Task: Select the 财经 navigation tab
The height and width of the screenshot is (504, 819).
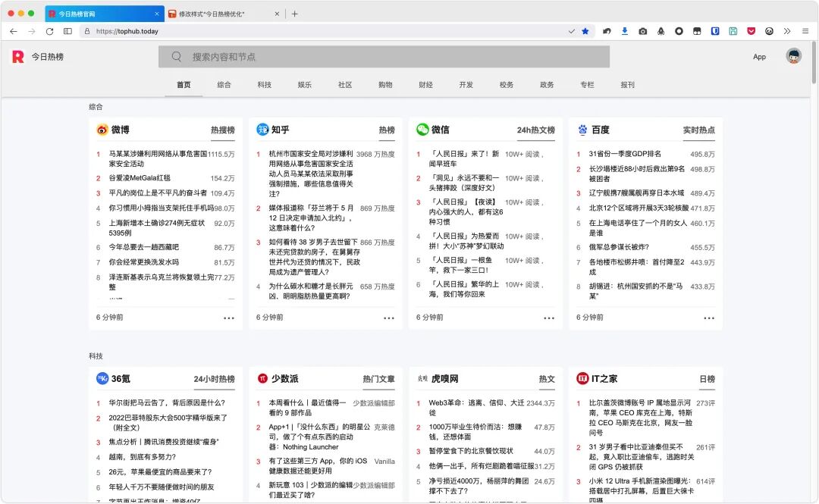Action: pyautogui.click(x=425, y=85)
